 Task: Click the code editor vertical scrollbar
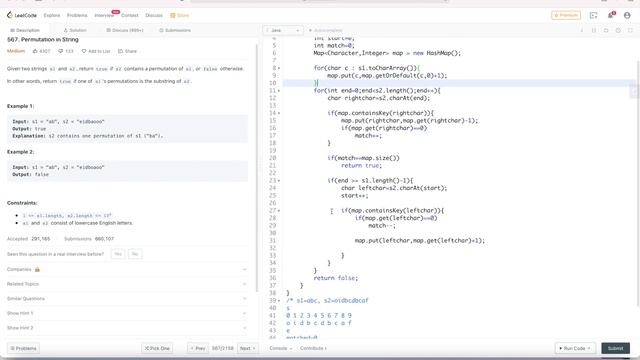[638, 184]
